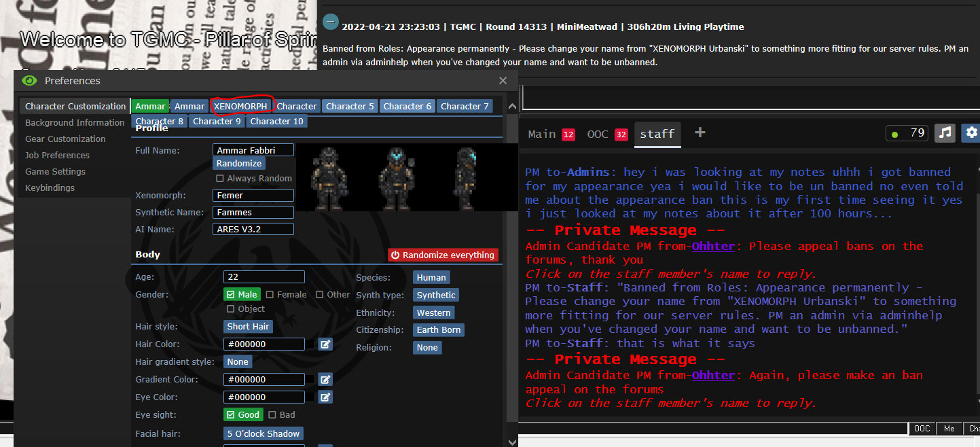980x447 pixels.
Task: Change Ethnicity from Western
Action: pos(433,313)
